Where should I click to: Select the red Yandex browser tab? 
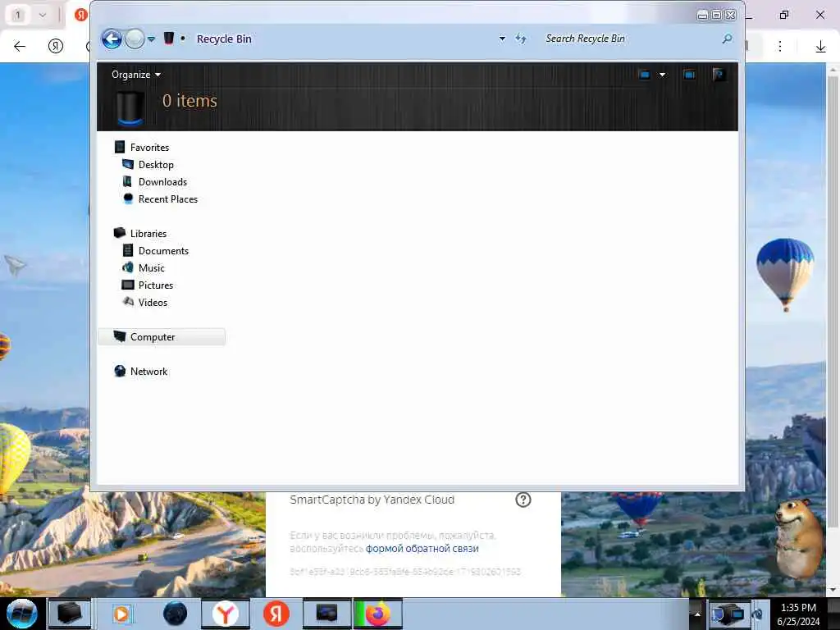pos(81,15)
